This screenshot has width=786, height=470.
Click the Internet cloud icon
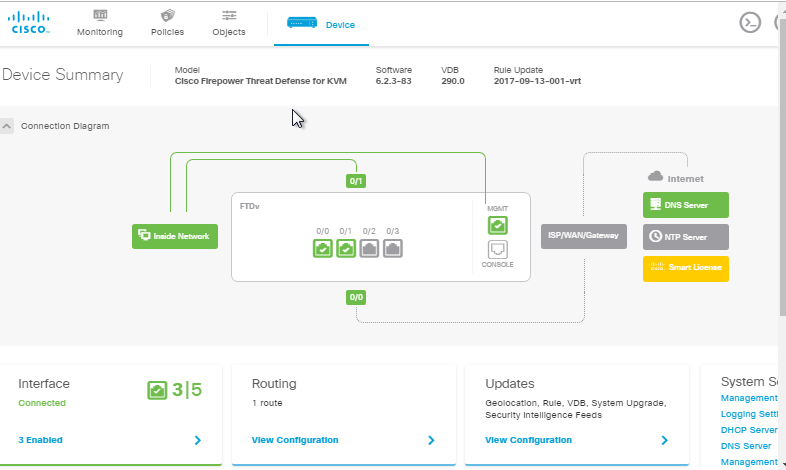[655, 176]
